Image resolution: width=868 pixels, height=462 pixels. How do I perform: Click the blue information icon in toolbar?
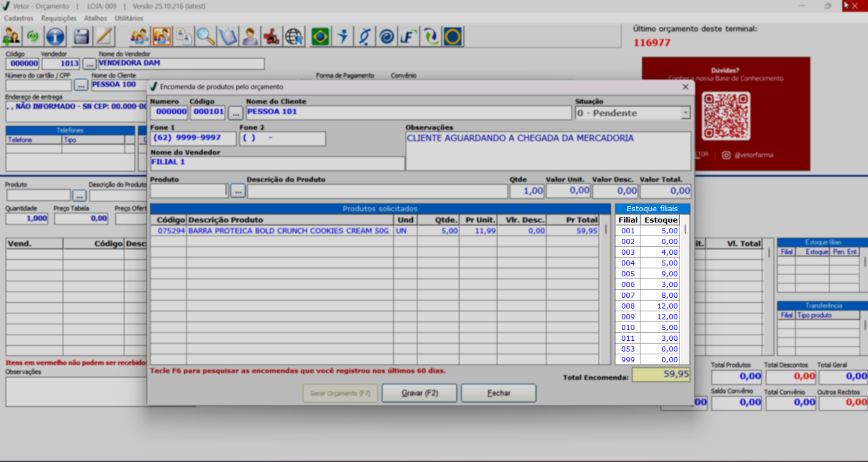click(x=55, y=37)
